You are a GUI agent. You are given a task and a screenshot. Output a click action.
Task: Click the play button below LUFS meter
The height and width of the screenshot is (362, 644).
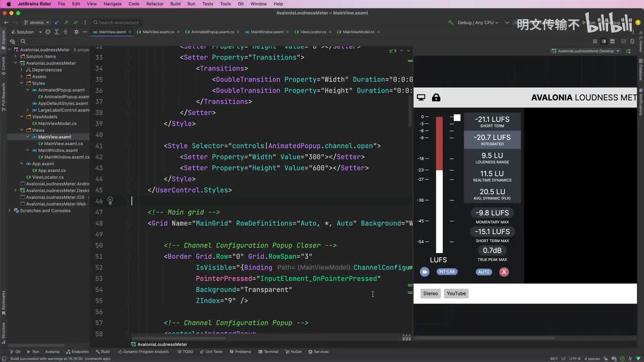[425, 272]
